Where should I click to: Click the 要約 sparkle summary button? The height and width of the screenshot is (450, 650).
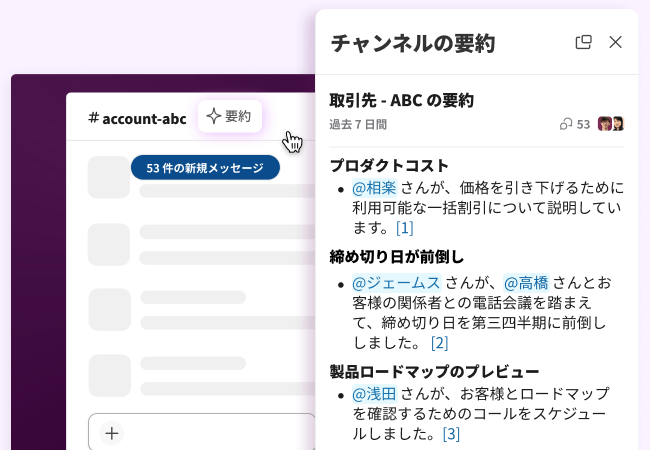click(x=230, y=116)
